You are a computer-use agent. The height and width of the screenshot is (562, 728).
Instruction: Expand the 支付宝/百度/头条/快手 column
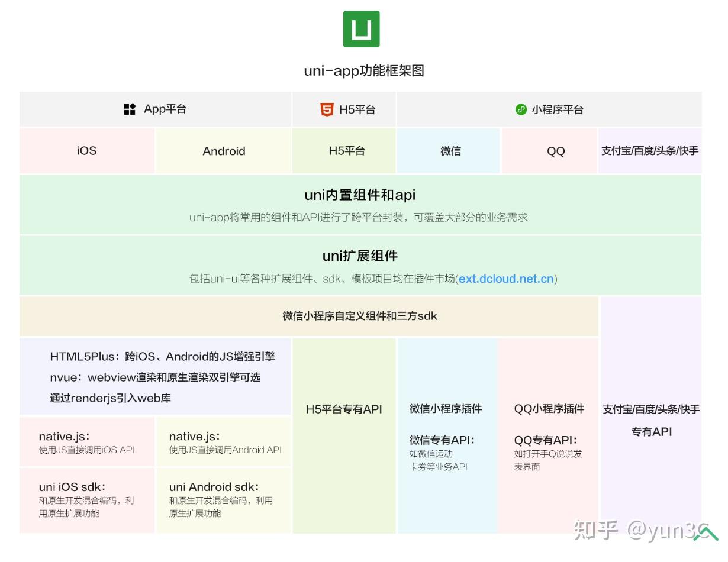coord(650,151)
